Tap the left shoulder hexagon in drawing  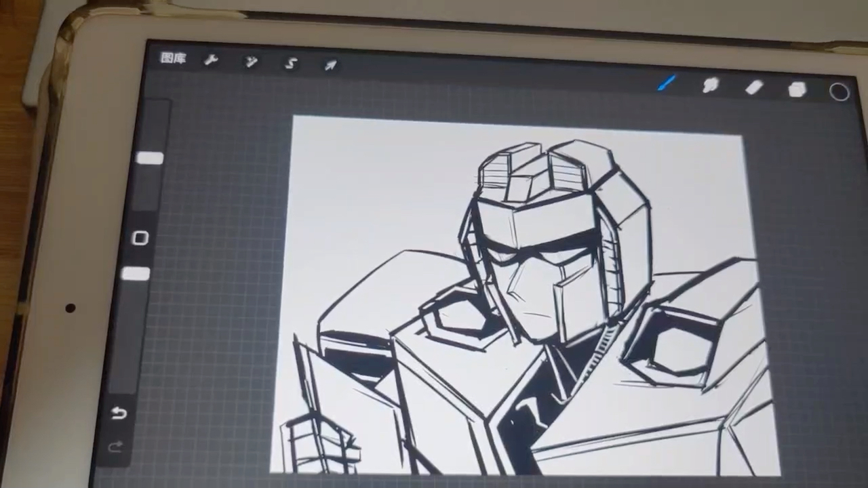pyautogui.click(x=456, y=319)
